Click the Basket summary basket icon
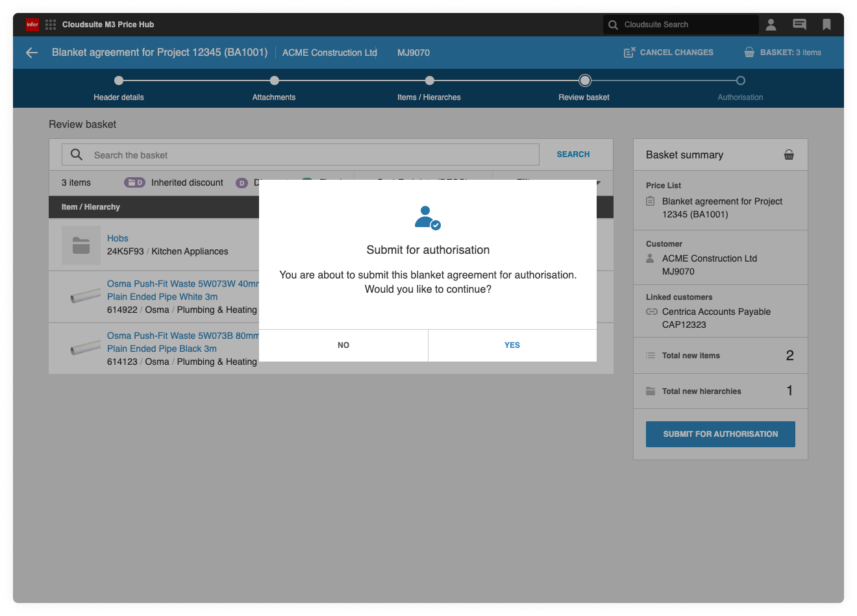 point(789,154)
